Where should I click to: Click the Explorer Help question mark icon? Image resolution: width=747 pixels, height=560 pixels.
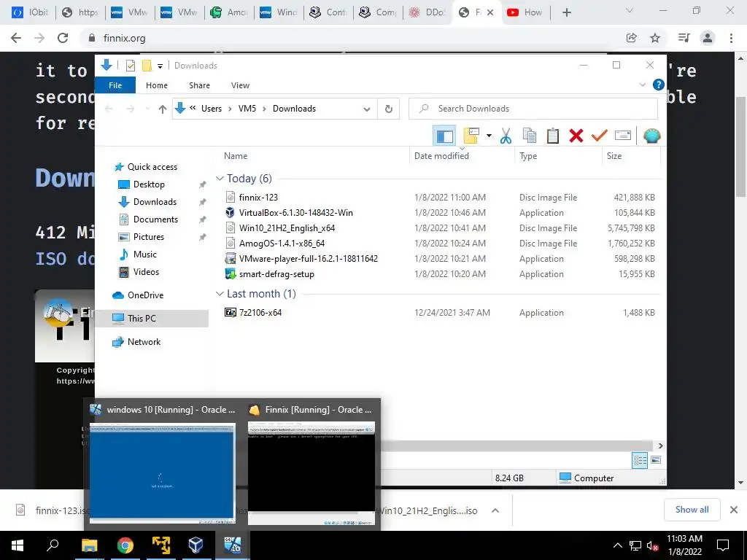click(659, 85)
